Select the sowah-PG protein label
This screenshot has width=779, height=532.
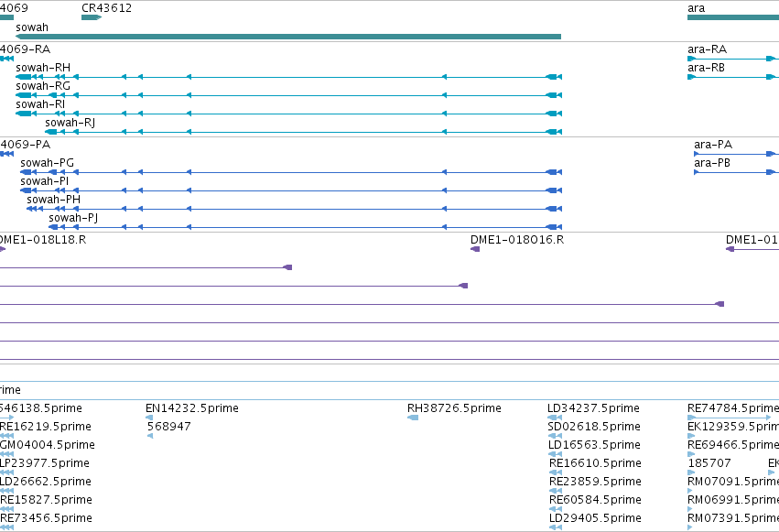pos(48,163)
